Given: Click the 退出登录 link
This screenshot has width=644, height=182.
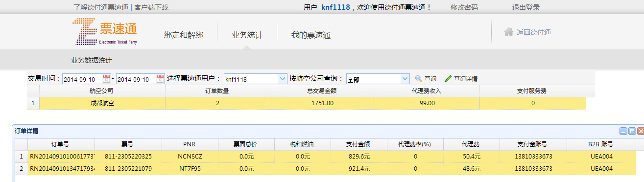Looking at the screenshot, I should 526,7.
